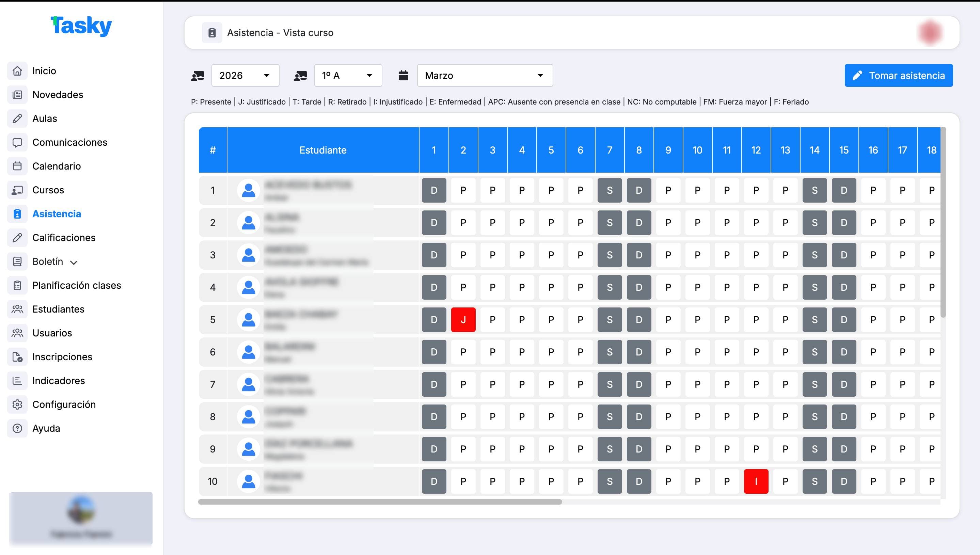Open the Estudiantes menu item

pos(58,309)
